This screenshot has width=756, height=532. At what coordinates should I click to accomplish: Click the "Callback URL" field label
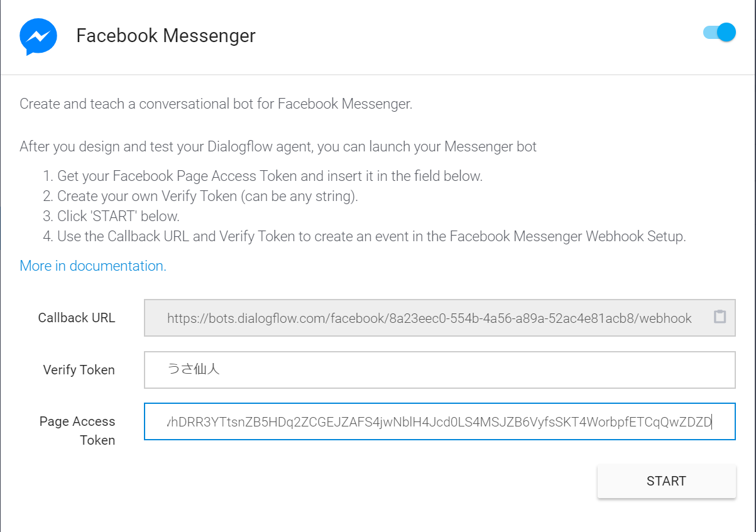click(77, 318)
